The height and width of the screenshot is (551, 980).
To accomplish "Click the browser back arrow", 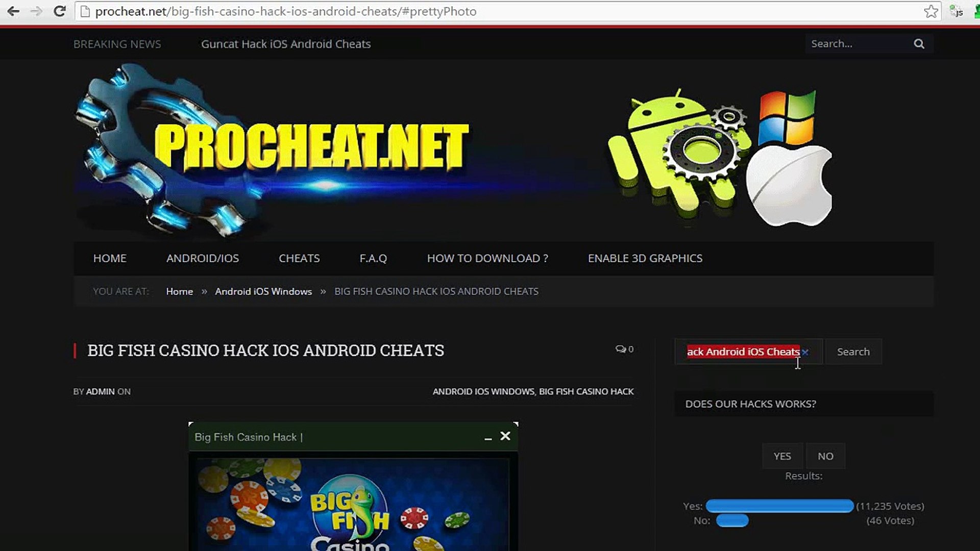I will click(x=13, y=11).
